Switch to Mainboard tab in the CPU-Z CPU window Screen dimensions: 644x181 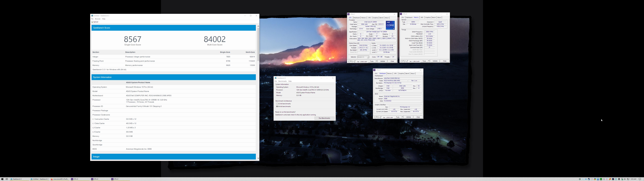point(357,18)
